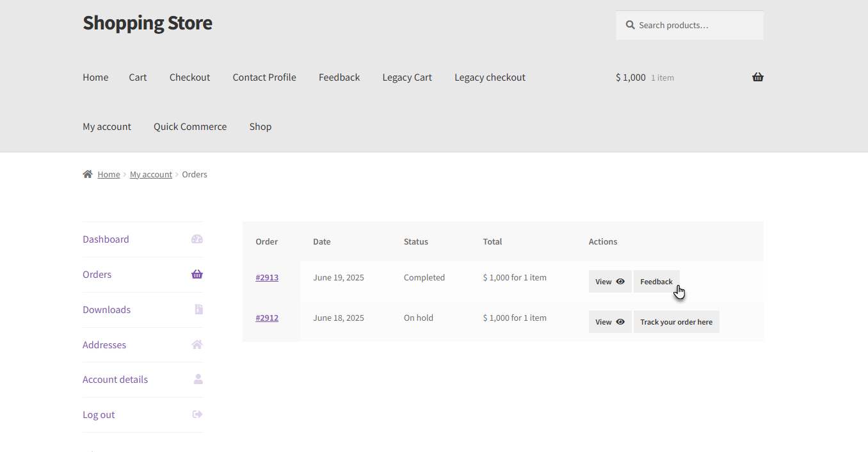The image size is (868, 452).
Task: Click the Log out arrow icon
Action: point(197,414)
